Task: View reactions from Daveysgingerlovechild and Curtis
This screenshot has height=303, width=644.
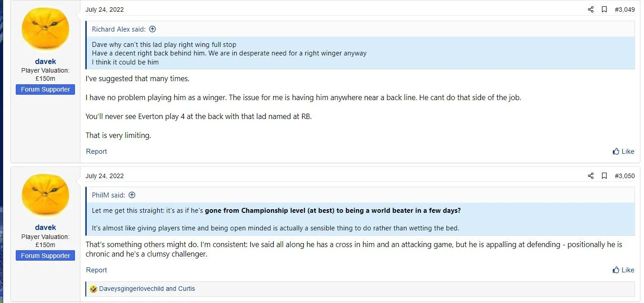Action: coord(147,289)
